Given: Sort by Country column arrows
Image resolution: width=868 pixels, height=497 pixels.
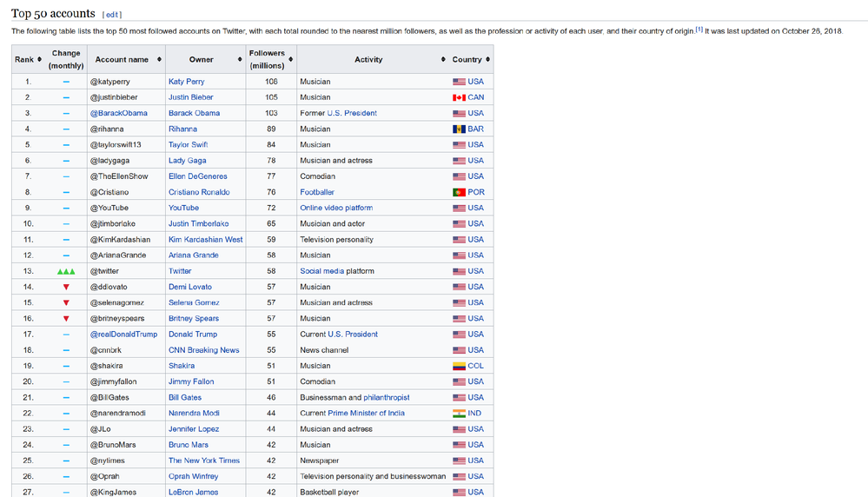Looking at the screenshot, I should pos(487,59).
